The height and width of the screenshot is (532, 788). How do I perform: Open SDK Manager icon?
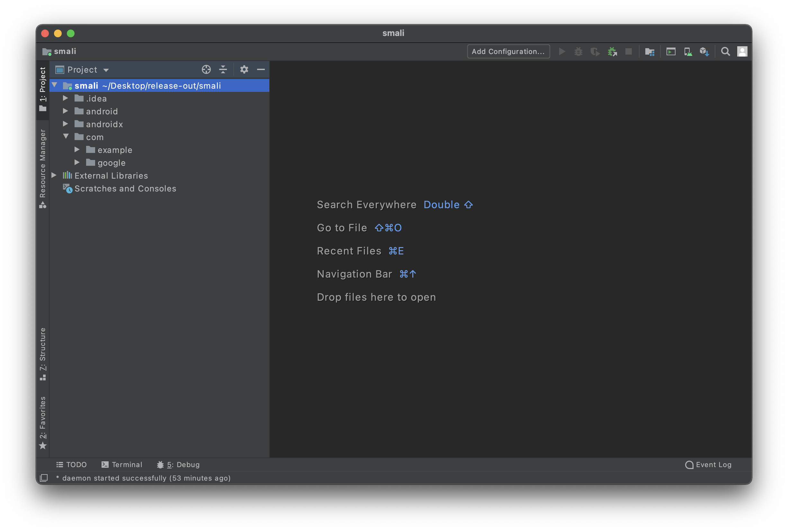(x=704, y=51)
